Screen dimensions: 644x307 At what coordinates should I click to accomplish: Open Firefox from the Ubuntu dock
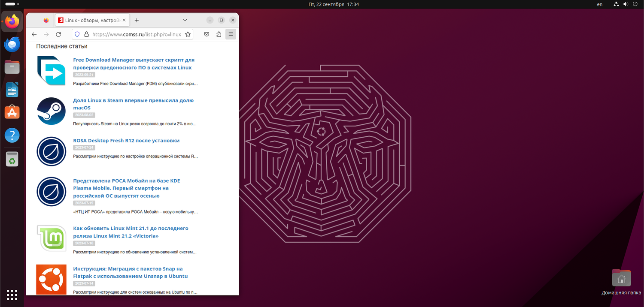point(12,21)
